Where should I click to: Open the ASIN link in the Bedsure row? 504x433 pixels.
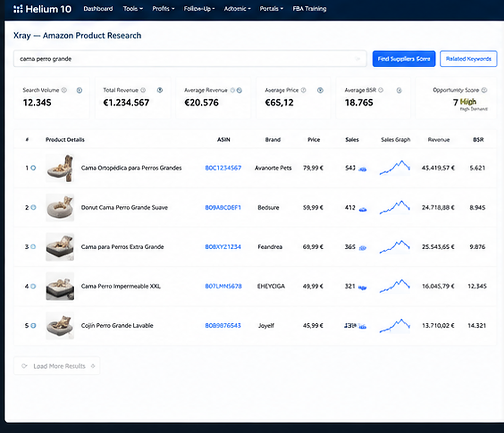click(x=223, y=208)
